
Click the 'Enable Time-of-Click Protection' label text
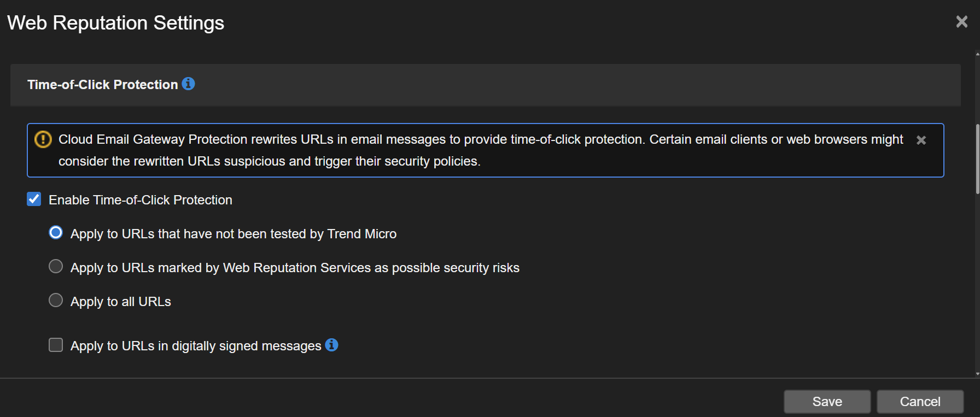tap(141, 200)
